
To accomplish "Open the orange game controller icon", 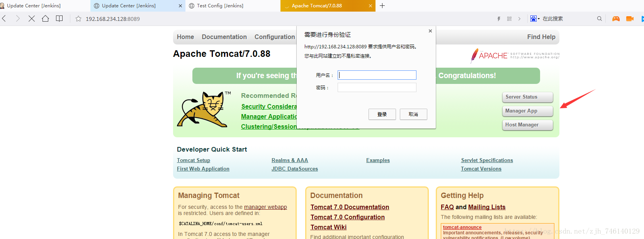I will pyautogui.click(x=616, y=19).
